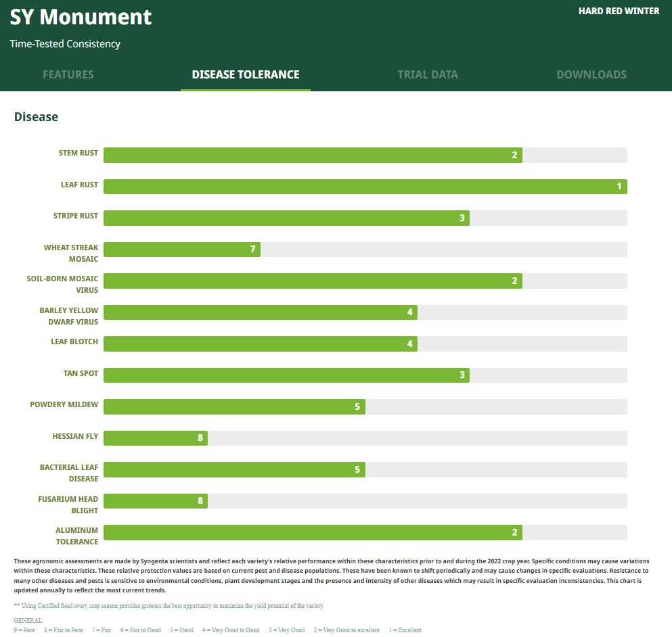Image resolution: width=672 pixels, height=637 pixels.
Task: Switch to the Features tab
Action: 68,74
